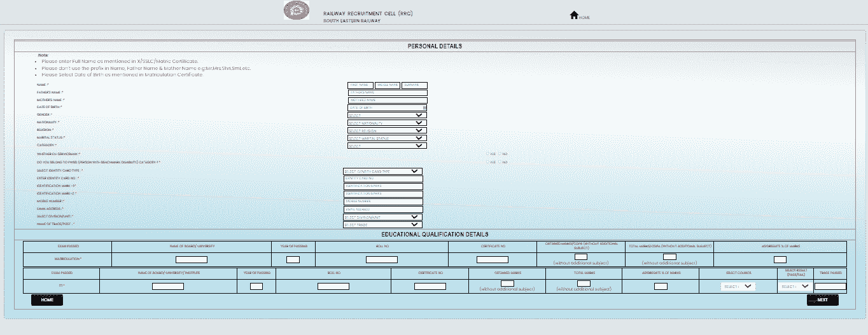The height and width of the screenshot is (335, 868).
Task: Open the Select Marital Status dropdown
Action: tap(386, 138)
